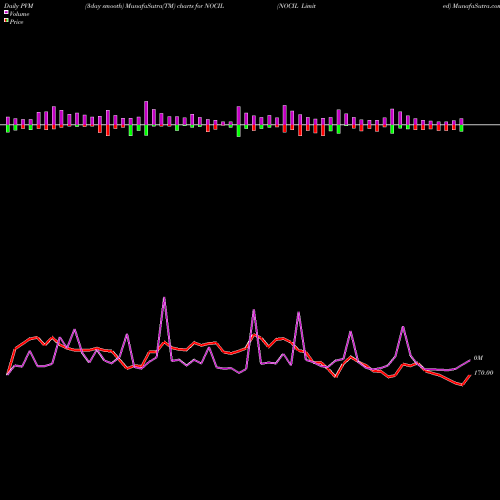Viewport: 500px width, 500px height.
Task: Select the 'Volume' legend label
Action: coord(19,14)
